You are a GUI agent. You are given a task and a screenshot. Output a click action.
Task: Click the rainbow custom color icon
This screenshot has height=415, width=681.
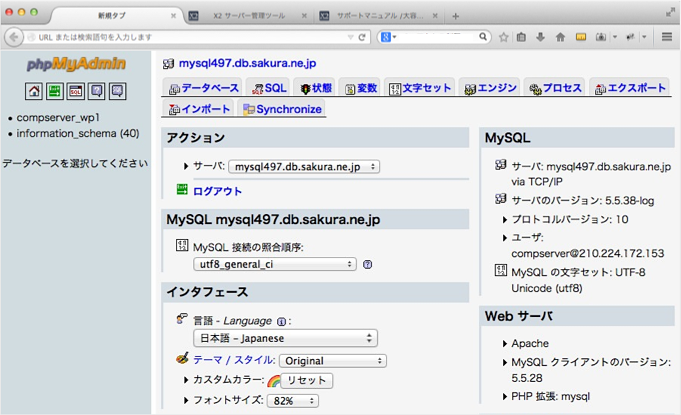click(274, 381)
